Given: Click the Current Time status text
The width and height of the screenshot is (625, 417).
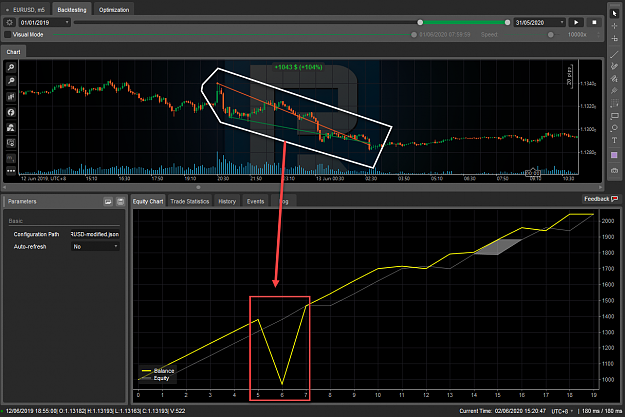Looking at the screenshot, I should (x=502, y=411).
